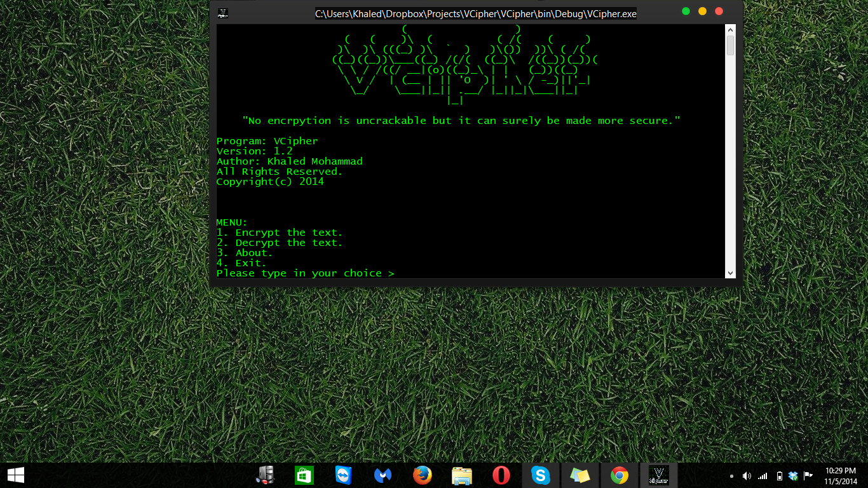Open Opera browser from the taskbar
This screenshot has height=488, width=868.
pyautogui.click(x=501, y=475)
